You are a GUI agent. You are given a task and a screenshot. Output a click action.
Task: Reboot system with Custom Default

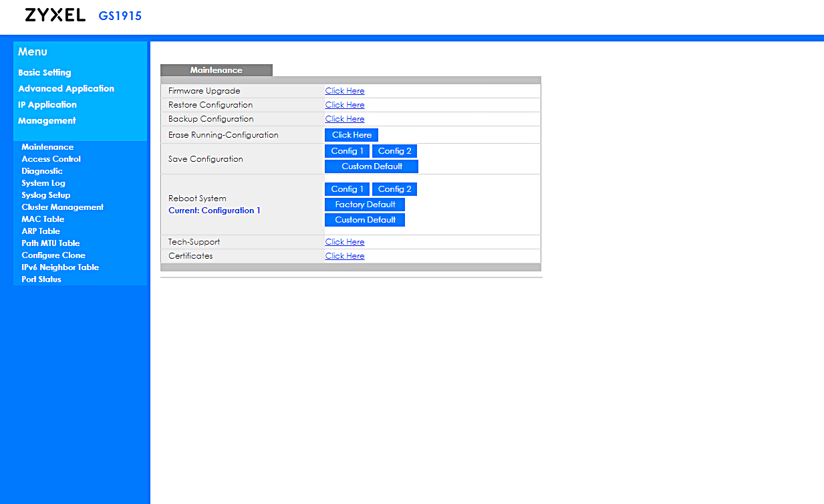point(365,220)
